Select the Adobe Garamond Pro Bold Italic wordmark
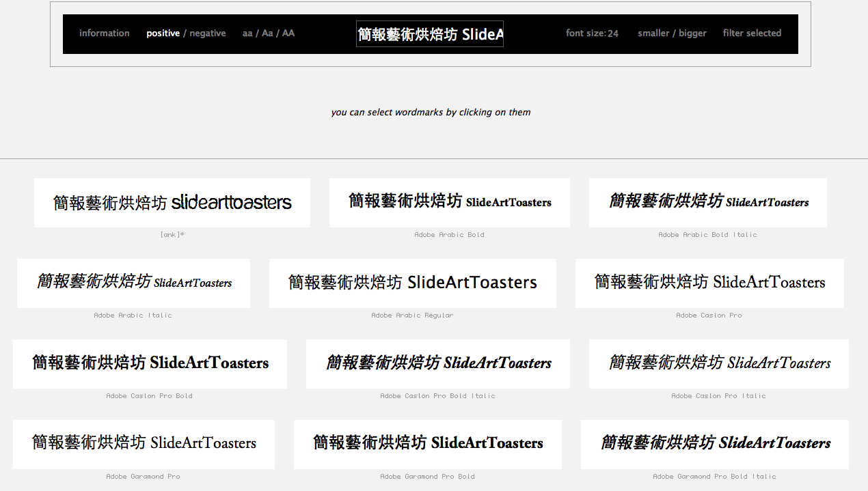Screen dimensions: 868x491 [x=715, y=445]
